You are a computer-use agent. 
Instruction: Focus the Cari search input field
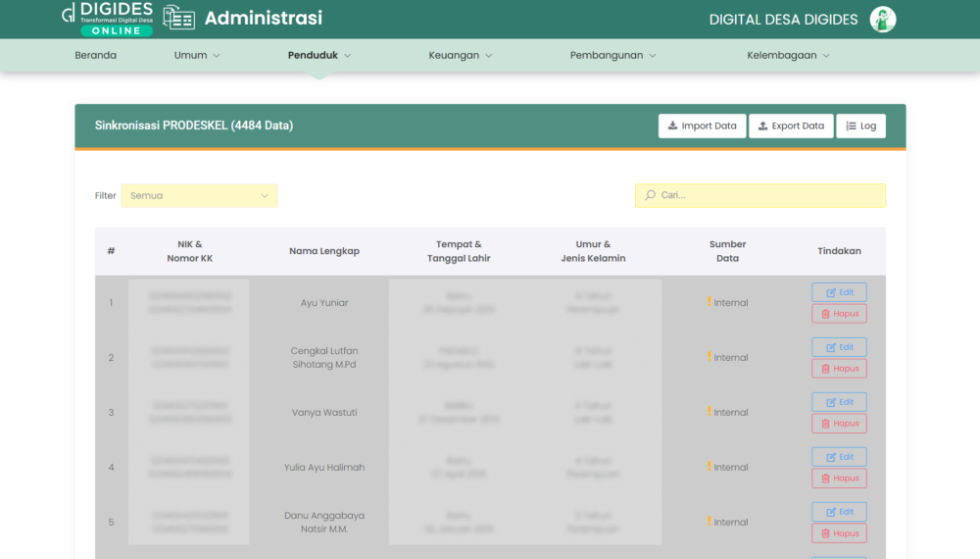[x=769, y=195]
